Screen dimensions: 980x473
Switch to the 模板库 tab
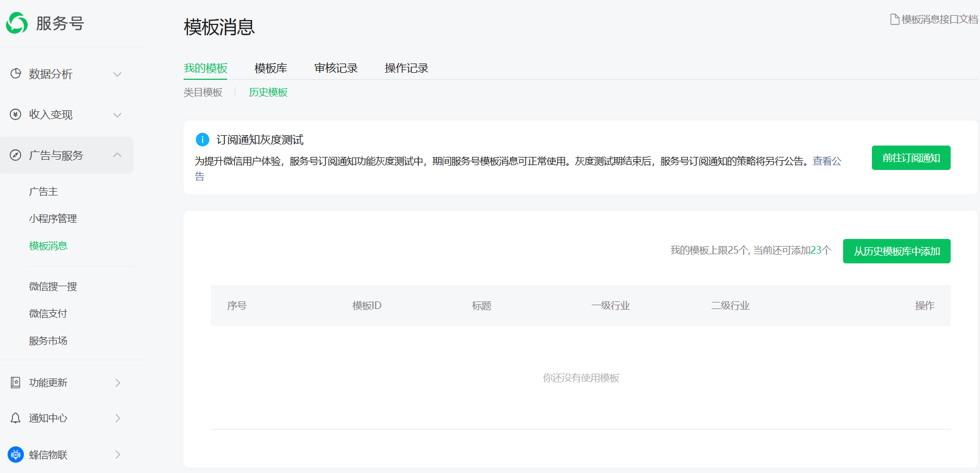pyautogui.click(x=271, y=68)
